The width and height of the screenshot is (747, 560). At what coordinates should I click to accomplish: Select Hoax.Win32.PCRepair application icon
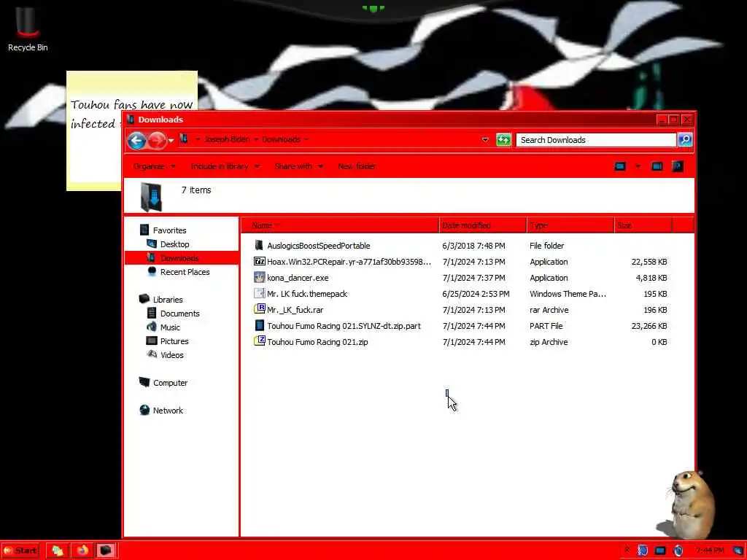pos(259,261)
